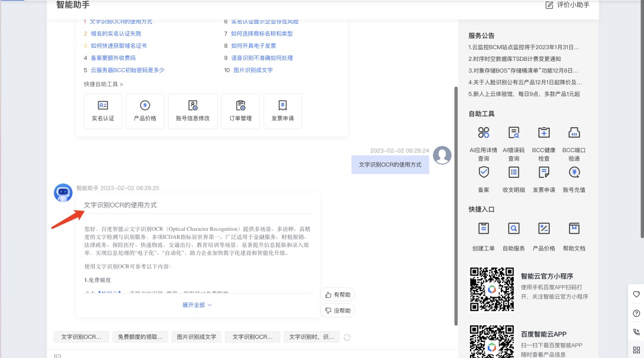This screenshot has height=358, width=644.
Task: Click the answer heading 文字识别OCR的使用方式
Action: coord(120,205)
